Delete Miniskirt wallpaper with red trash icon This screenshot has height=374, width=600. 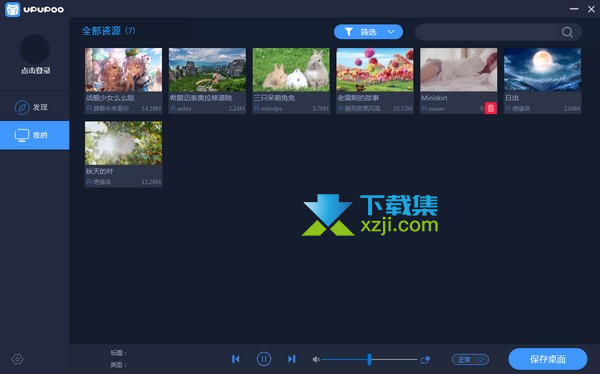coord(491,108)
